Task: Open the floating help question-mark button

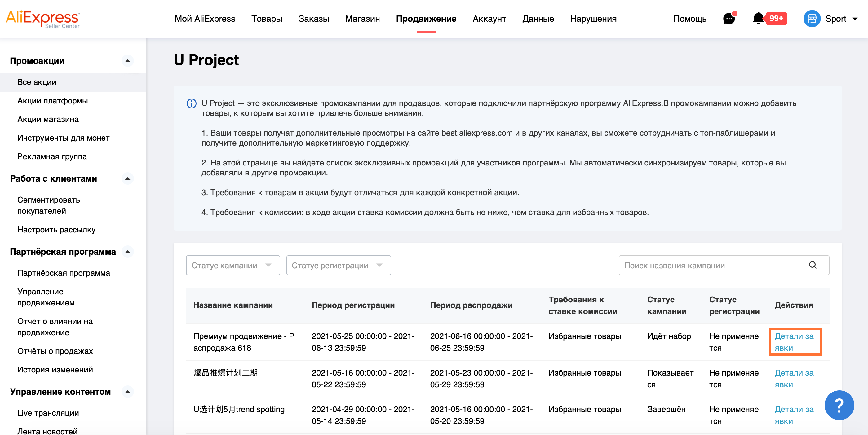Action: pos(839,405)
